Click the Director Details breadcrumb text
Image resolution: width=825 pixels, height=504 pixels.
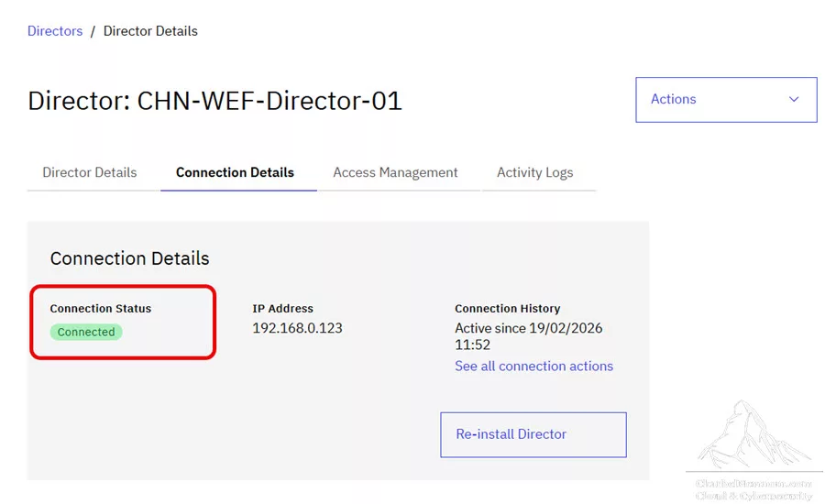coord(150,31)
